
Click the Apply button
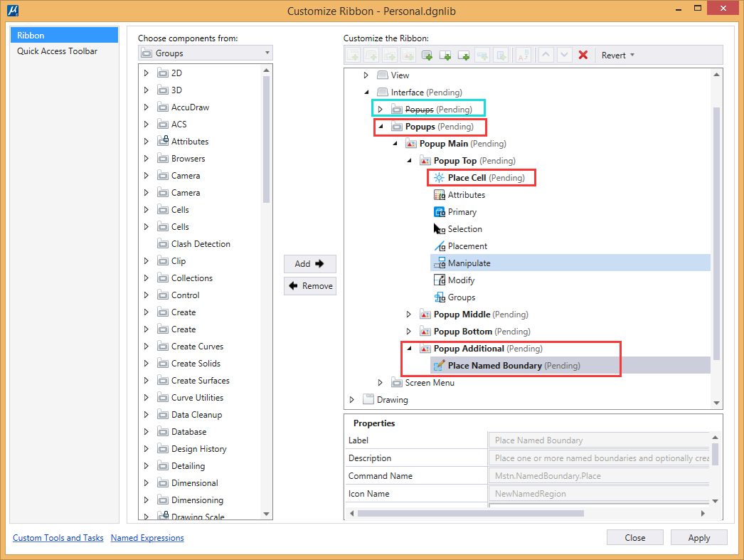pyautogui.click(x=699, y=538)
